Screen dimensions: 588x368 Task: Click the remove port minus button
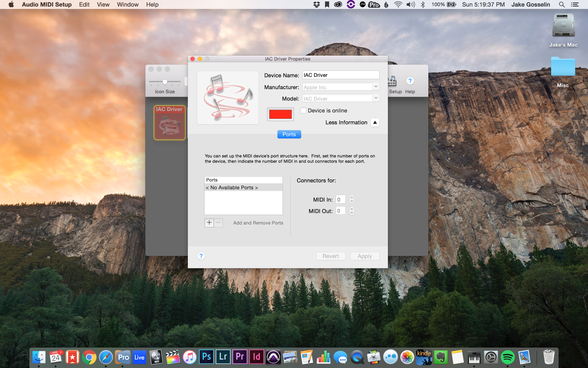pos(218,223)
